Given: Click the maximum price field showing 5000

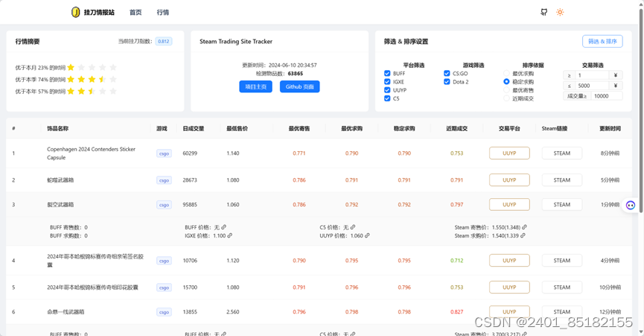Looking at the screenshot, I should 592,86.
